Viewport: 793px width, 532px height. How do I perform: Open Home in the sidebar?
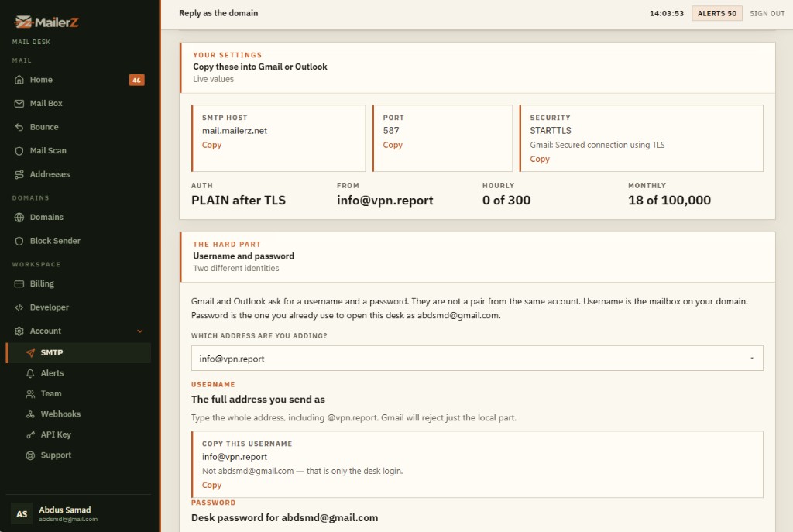(x=78, y=80)
